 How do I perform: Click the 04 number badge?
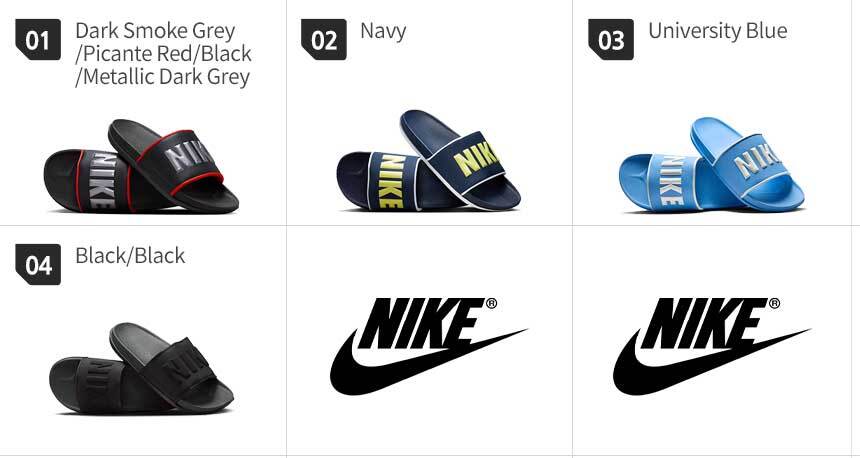point(38,264)
